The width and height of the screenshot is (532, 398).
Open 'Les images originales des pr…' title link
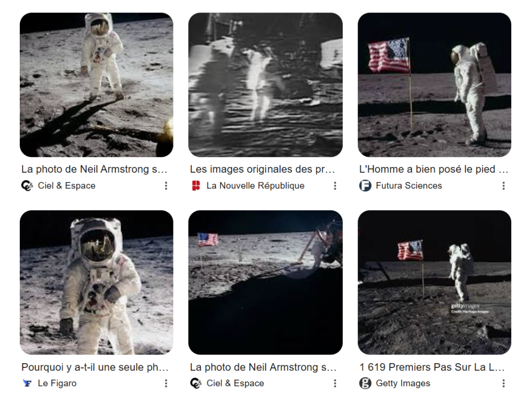tap(262, 169)
